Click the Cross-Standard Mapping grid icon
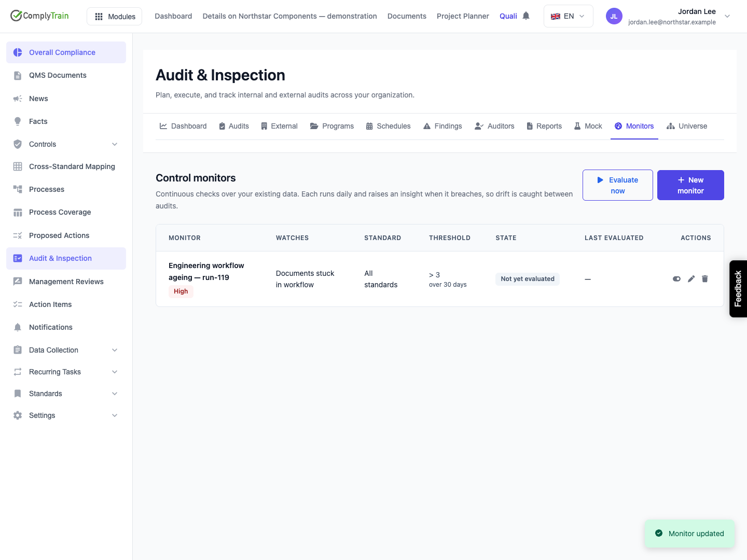 point(18,166)
